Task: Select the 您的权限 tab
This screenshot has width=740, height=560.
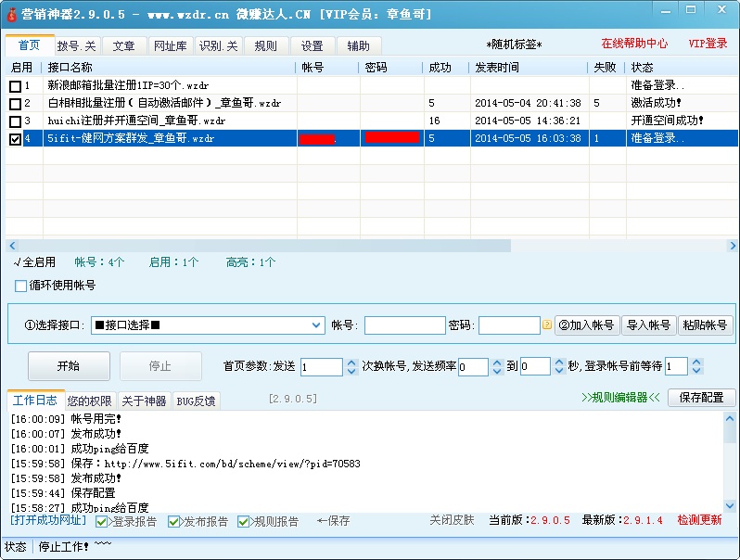Action: [x=90, y=401]
